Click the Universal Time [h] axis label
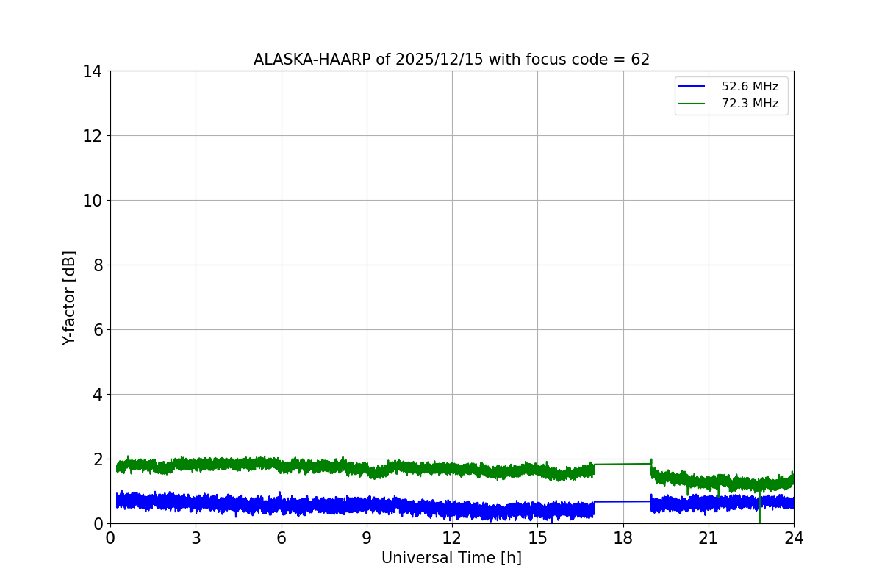Viewport: 882px width, 588px height. [451, 558]
